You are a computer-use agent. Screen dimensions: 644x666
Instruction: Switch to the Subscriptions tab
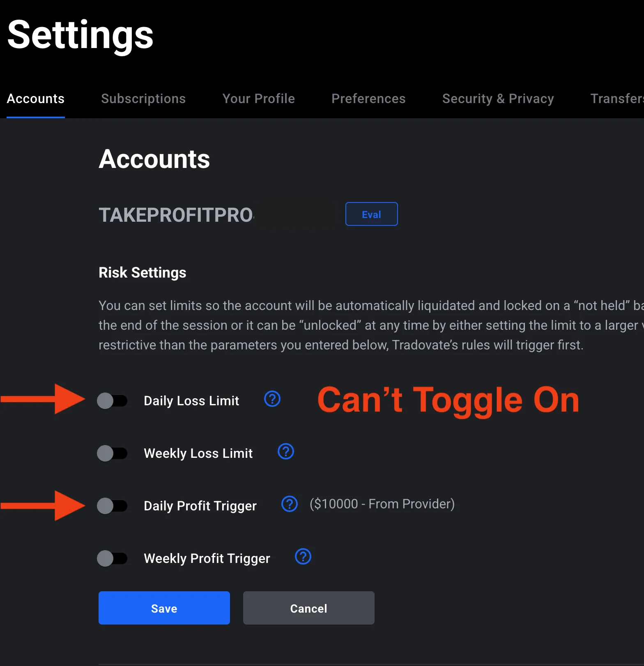[143, 99]
